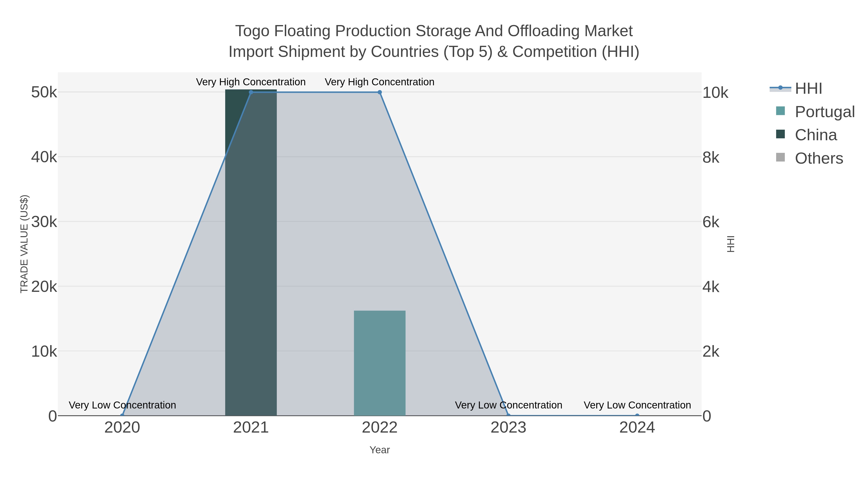Click the 8k right axis label
The height and width of the screenshot is (488, 868).
tap(711, 157)
